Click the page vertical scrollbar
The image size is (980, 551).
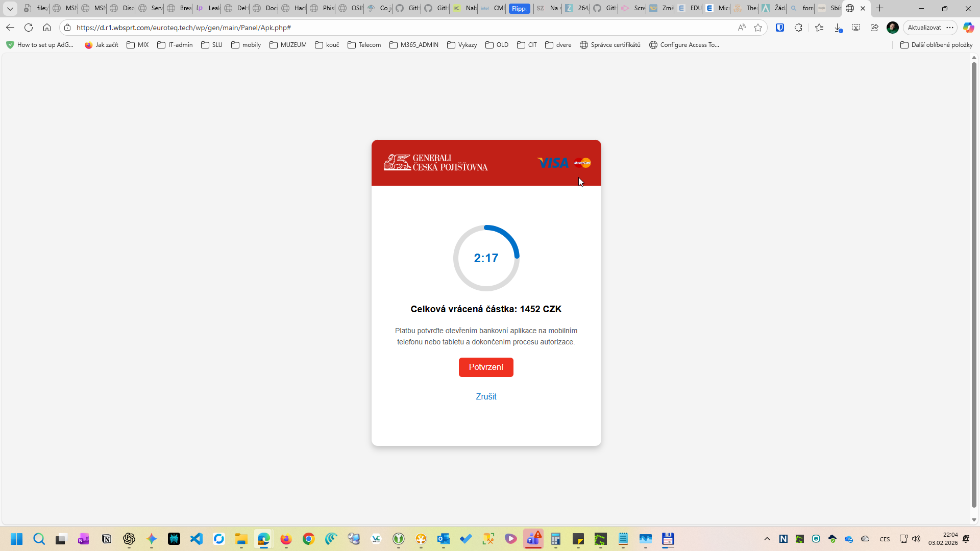[974, 286]
